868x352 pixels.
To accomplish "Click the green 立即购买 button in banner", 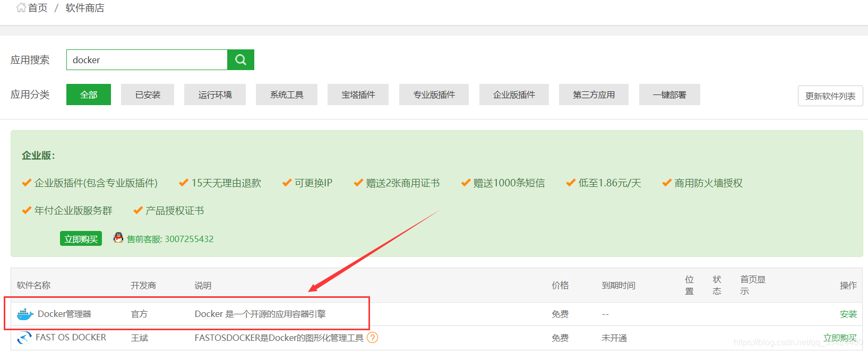I will click(81, 239).
